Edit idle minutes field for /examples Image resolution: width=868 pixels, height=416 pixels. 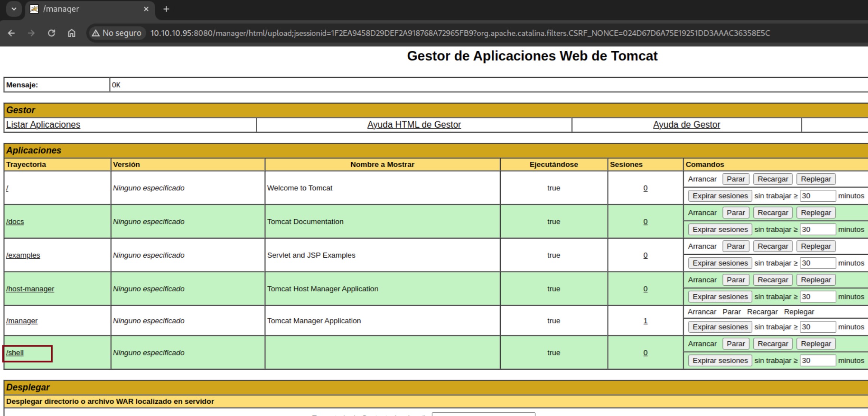pyautogui.click(x=818, y=263)
